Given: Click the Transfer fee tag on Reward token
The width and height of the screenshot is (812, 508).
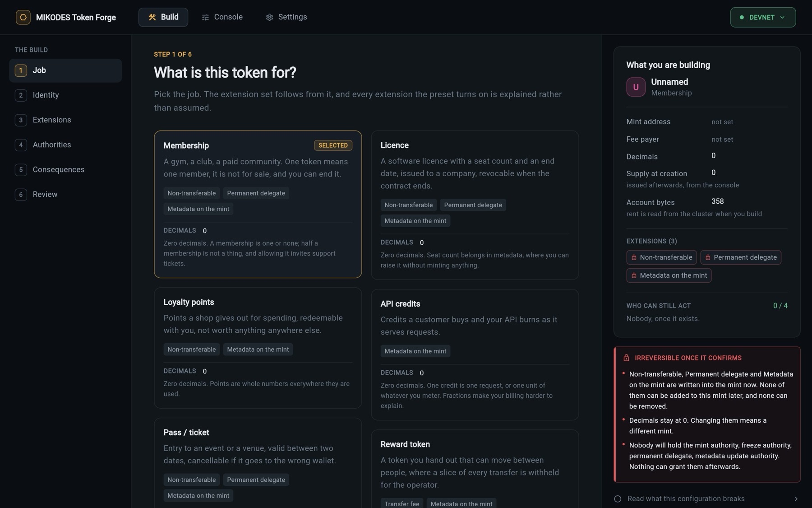Looking at the screenshot, I should click(x=402, y=503).
